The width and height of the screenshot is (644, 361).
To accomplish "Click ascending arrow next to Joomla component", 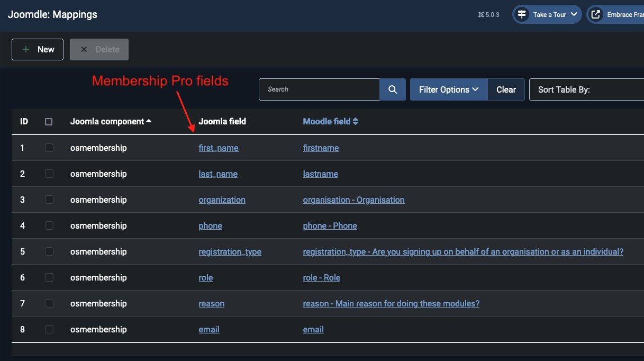I will pos(149,121).
